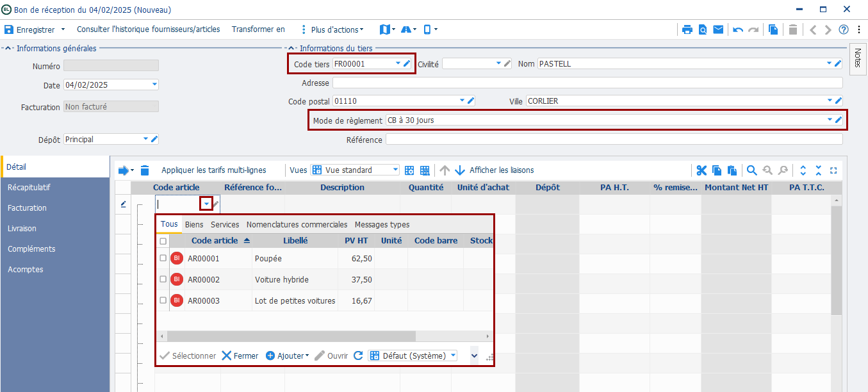
Task: Click Consulter l'historique fournisseurs/articles
Action: click(149, 29)
